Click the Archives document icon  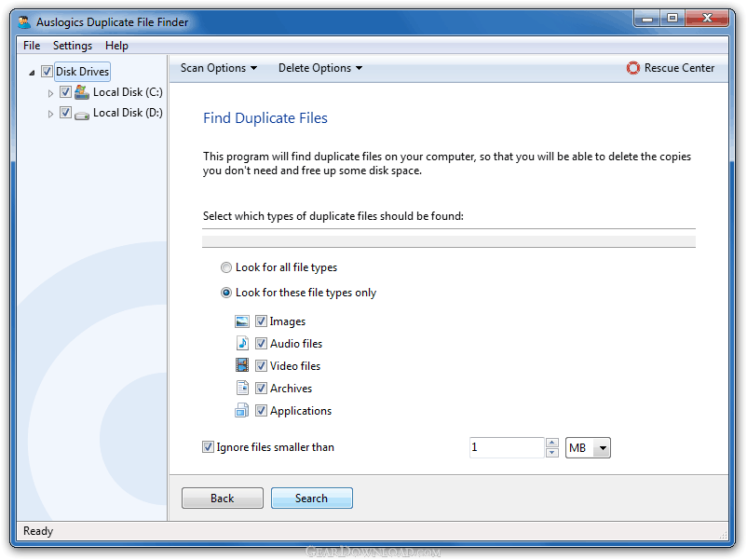(x=242, y=388)
